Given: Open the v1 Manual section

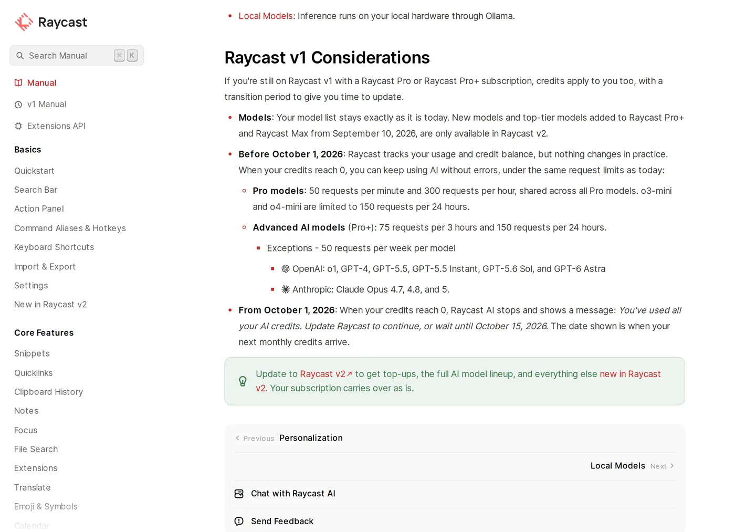Looking at the screenshot, I should pyautogui.click(x=47, y=105).
